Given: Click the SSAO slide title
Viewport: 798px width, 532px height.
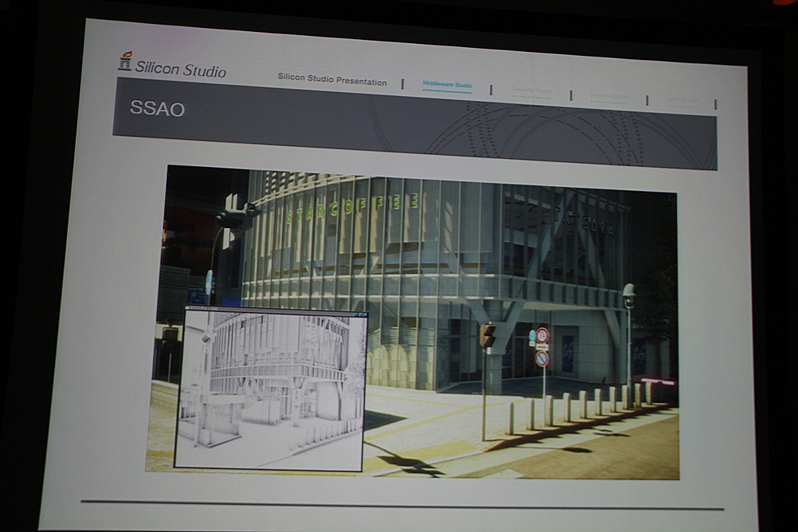Looking at the screenshot, I should [157, 108].
